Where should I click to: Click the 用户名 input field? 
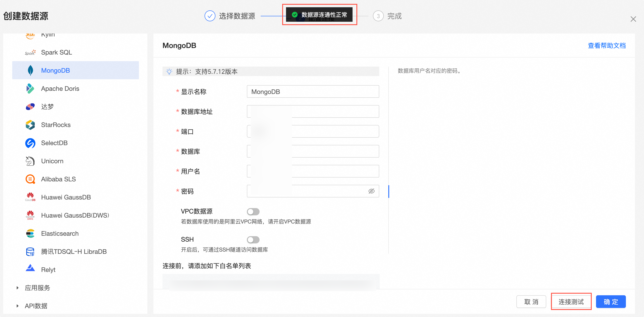click(x=313, y=171)
